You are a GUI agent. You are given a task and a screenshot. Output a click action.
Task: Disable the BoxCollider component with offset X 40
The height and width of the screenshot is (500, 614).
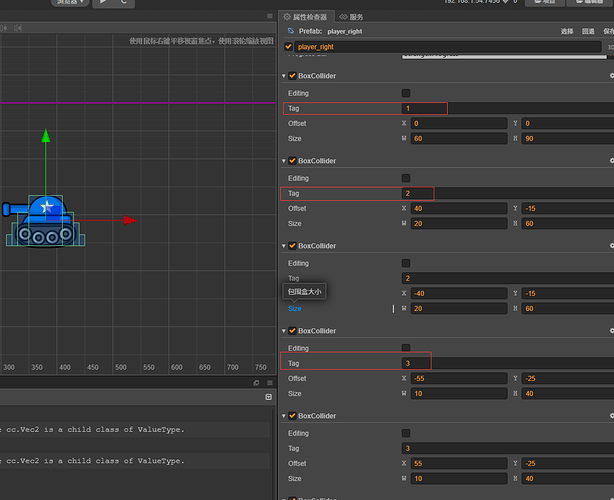[292, 161]
